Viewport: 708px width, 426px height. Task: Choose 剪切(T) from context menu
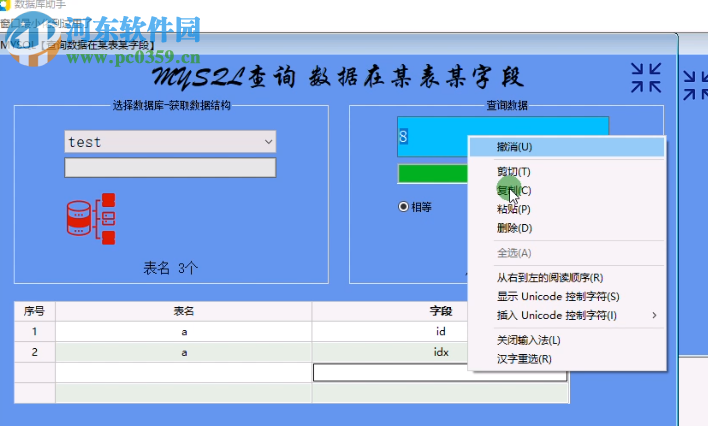coord(567,172)
